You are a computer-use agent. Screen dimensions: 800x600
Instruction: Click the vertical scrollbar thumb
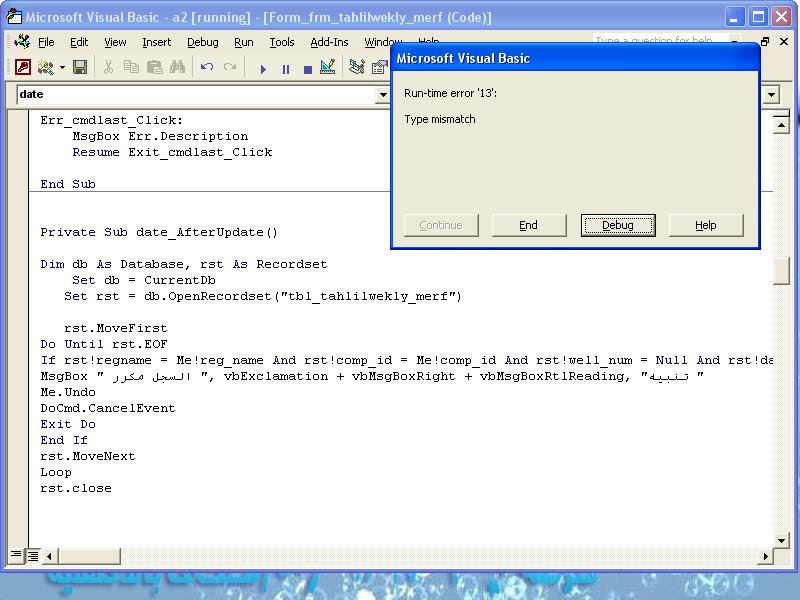[781, 271]
